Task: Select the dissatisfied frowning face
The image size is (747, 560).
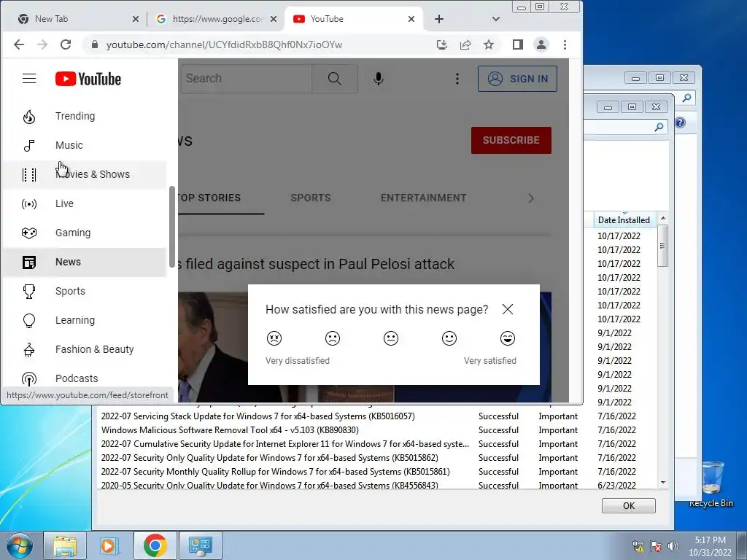Action: pos(333,338)
